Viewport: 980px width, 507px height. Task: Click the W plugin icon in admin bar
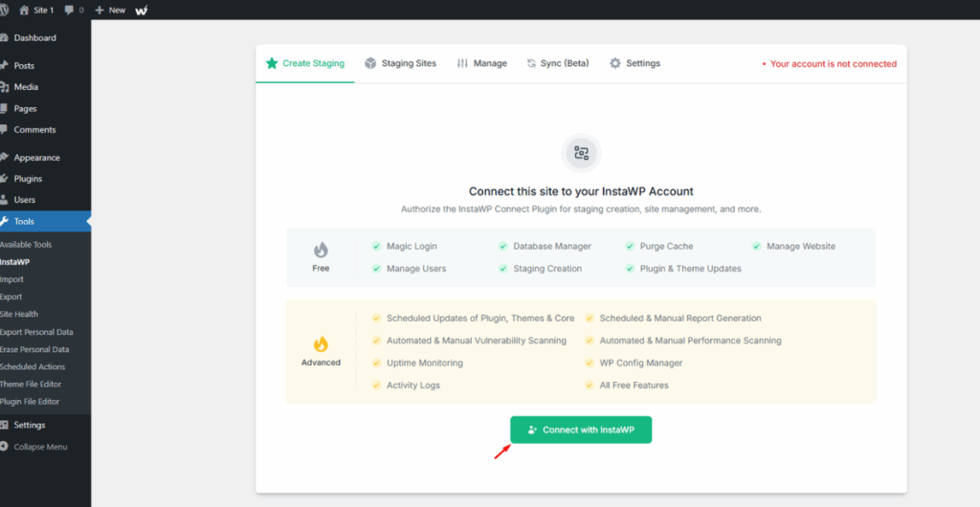(x=142, y=10)
